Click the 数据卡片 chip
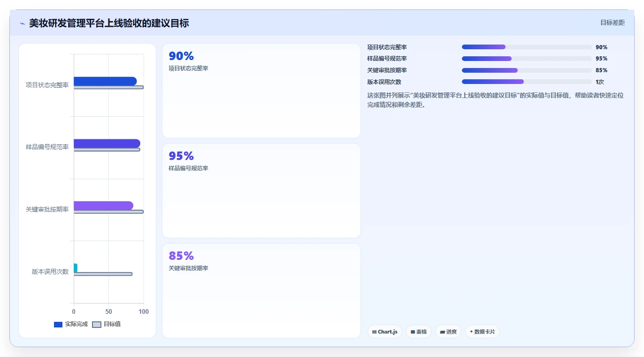 [483, 332]
